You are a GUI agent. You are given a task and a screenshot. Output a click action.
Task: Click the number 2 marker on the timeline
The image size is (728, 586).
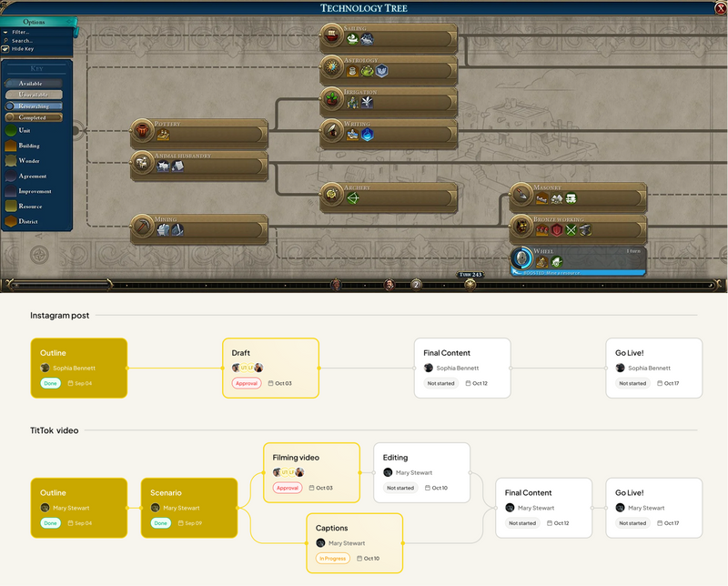(x=417, y=285)
